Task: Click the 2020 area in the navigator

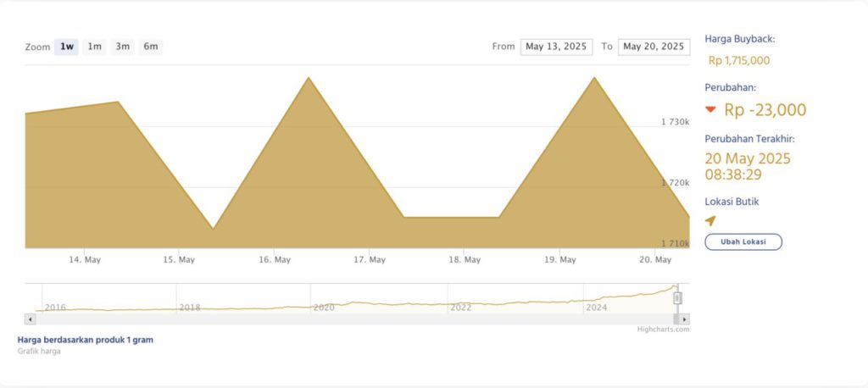Action: [324, 307]
